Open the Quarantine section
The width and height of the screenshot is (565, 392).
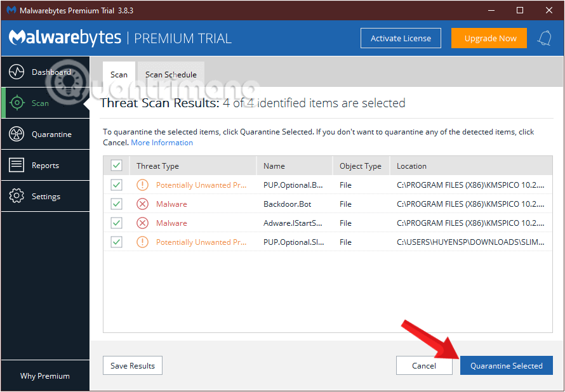click(46, 134)
